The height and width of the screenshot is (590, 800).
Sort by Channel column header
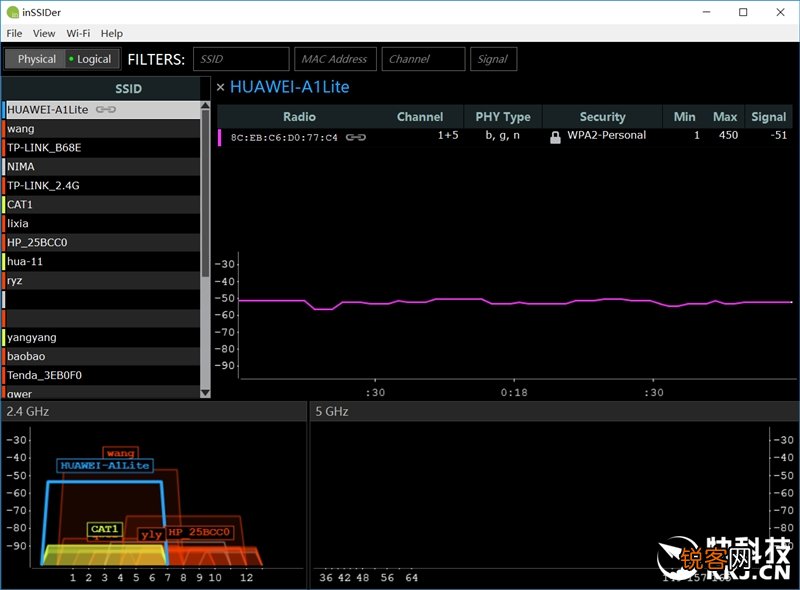pos(420,117)
